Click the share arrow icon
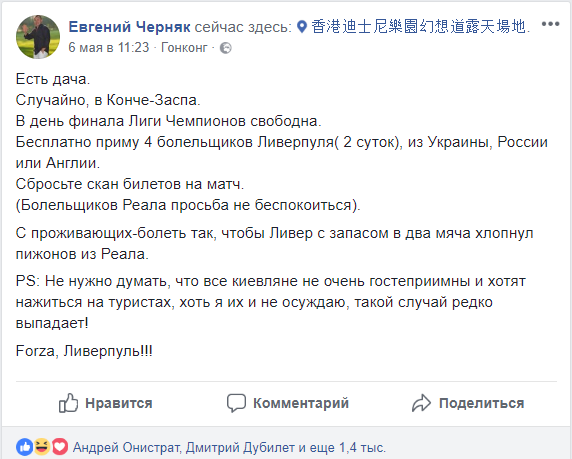The width and height of the screenshot is (572, 459). point(422,403)
